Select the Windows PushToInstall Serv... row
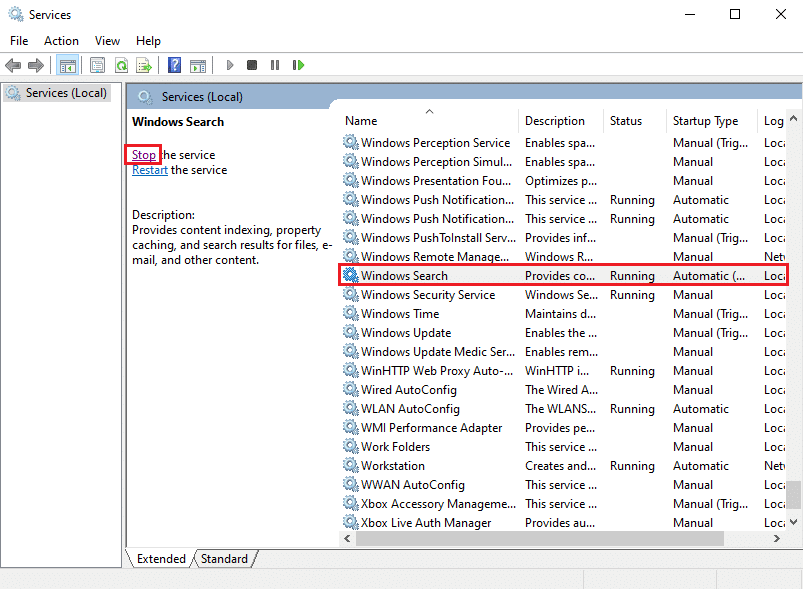The width and height of the screenshot is (803, 589). [x=563, y=238]
